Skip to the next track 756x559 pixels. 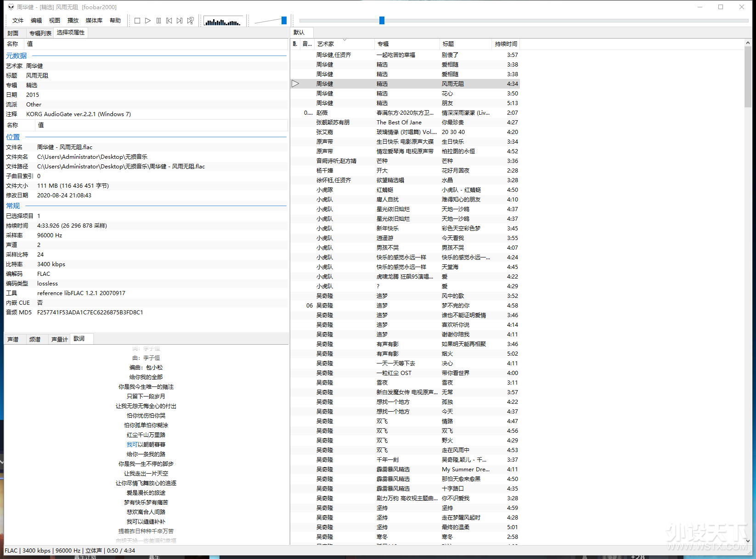point(180,21)
